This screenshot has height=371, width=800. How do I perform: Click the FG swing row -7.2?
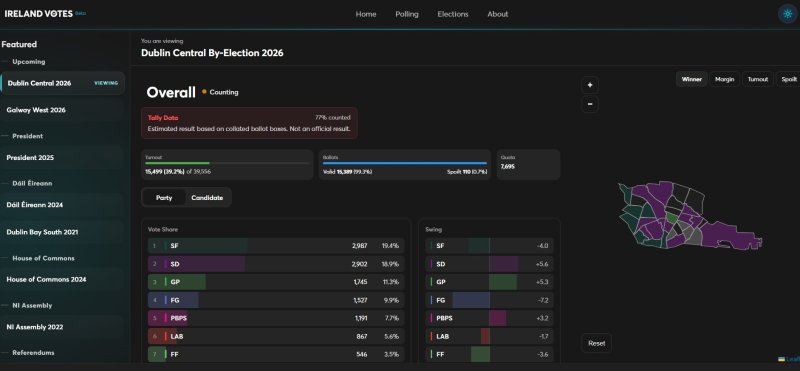489,301
